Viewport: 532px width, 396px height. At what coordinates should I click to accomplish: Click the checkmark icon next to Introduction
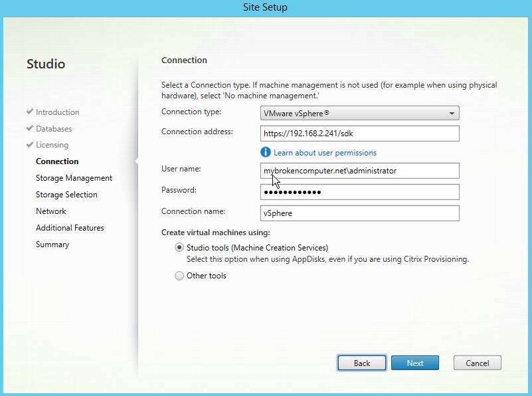(x=30, y=112)
